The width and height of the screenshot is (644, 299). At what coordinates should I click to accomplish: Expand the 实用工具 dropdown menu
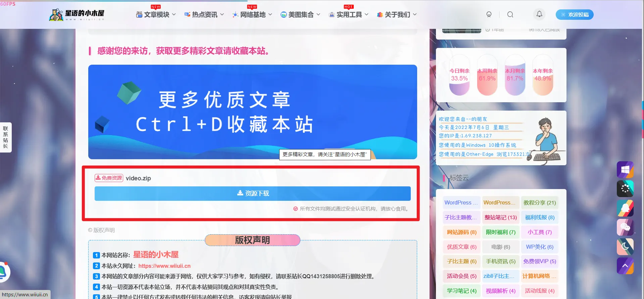coord(349,14)
